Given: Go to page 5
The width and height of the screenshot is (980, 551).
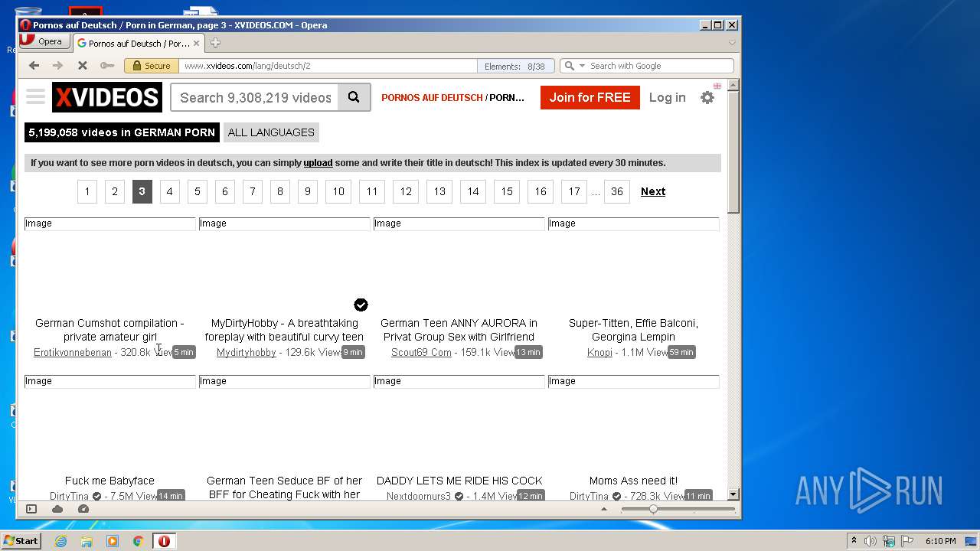Looking at the screenshot, I should click(198, 191).
